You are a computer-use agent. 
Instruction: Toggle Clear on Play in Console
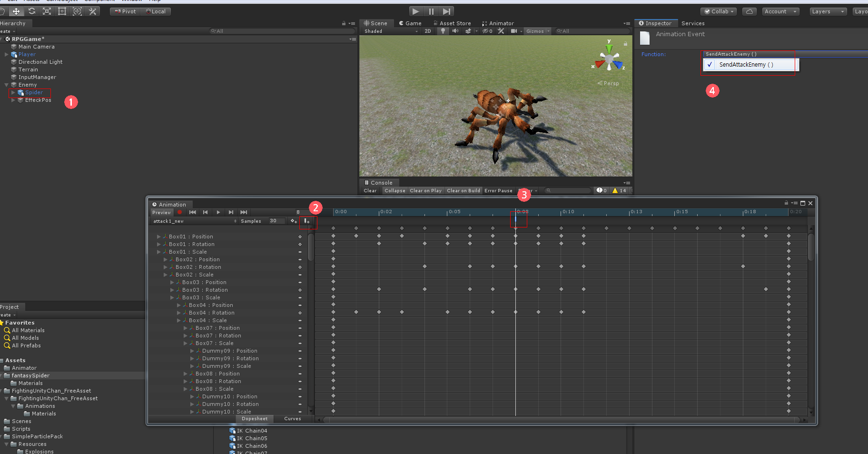(425, 190)
